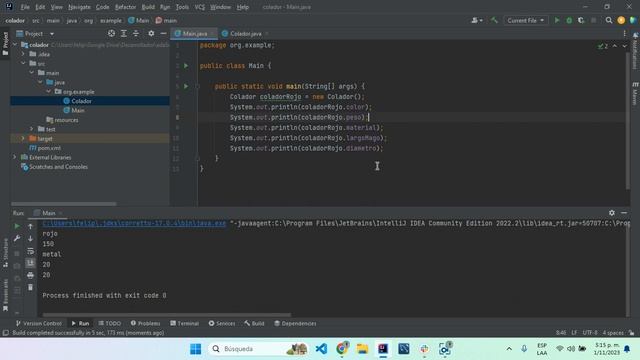The height and width of the screenshot is (360, 640).
Task: Toggle soft-wrap in Run console
Action: click(x=30, y=251)
